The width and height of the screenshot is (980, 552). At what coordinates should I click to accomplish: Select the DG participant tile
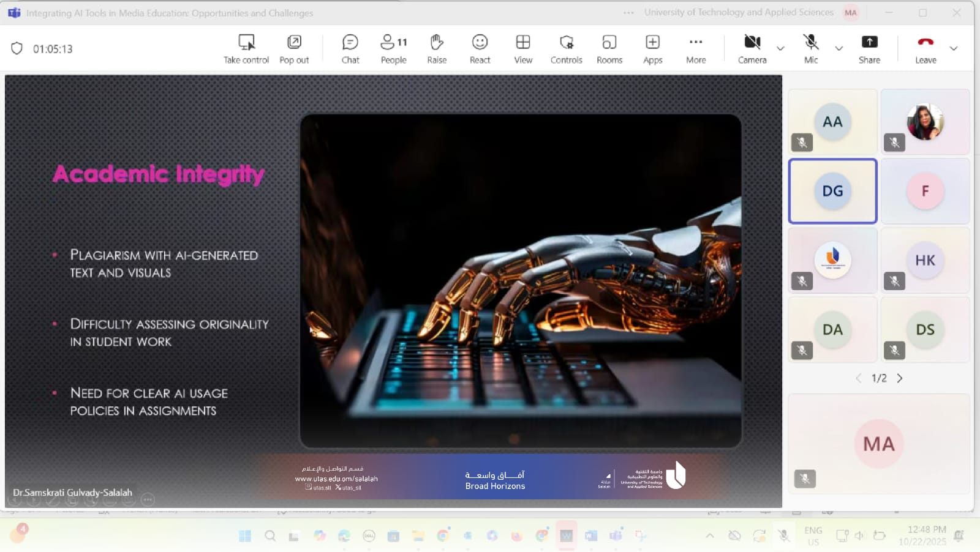tap(832, 191)
